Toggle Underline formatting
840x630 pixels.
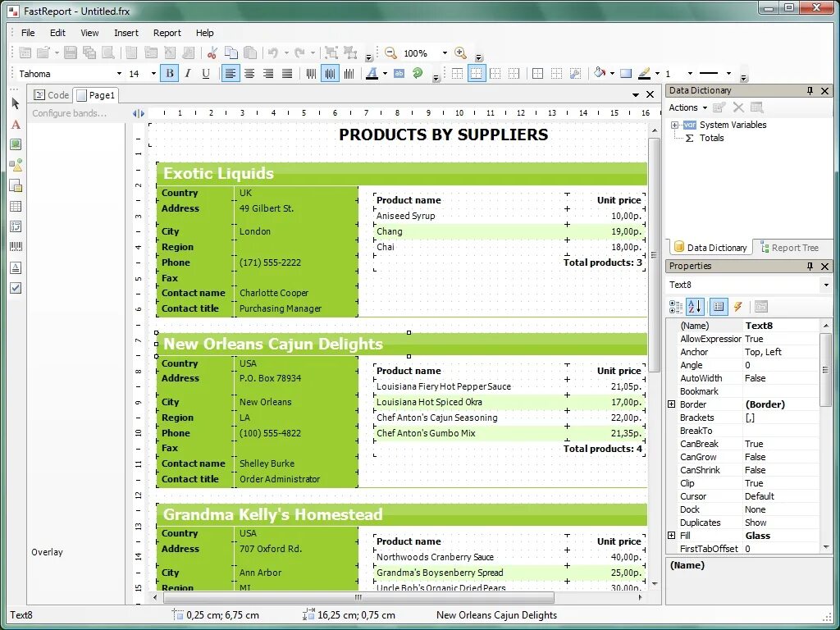click(206, 73)
